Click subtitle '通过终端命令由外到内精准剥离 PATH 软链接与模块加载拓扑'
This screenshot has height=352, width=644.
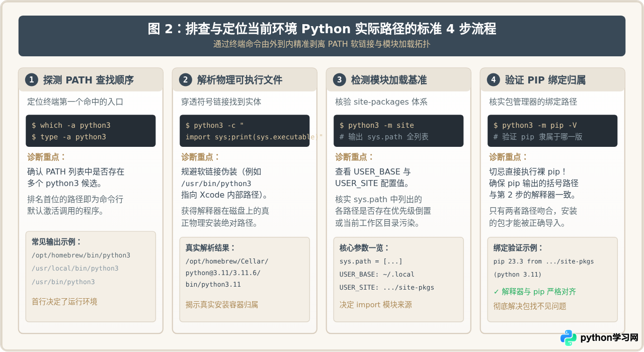(322, 44)
